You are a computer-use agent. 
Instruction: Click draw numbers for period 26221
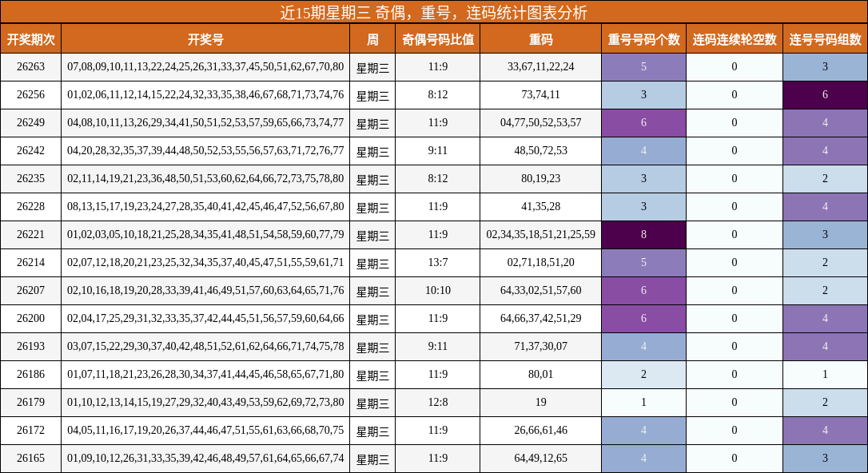click(205, 235)
